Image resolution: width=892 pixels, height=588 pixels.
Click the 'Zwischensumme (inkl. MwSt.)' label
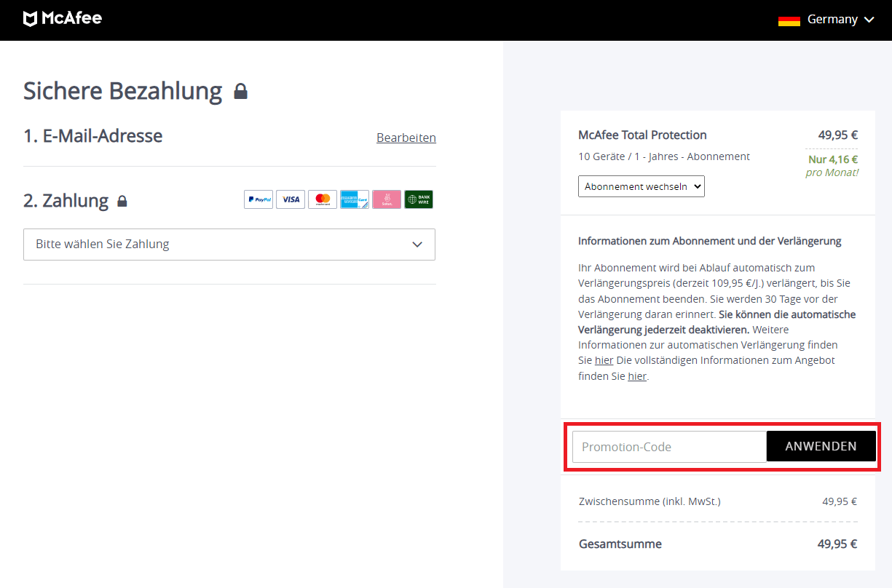click(650, 501)
